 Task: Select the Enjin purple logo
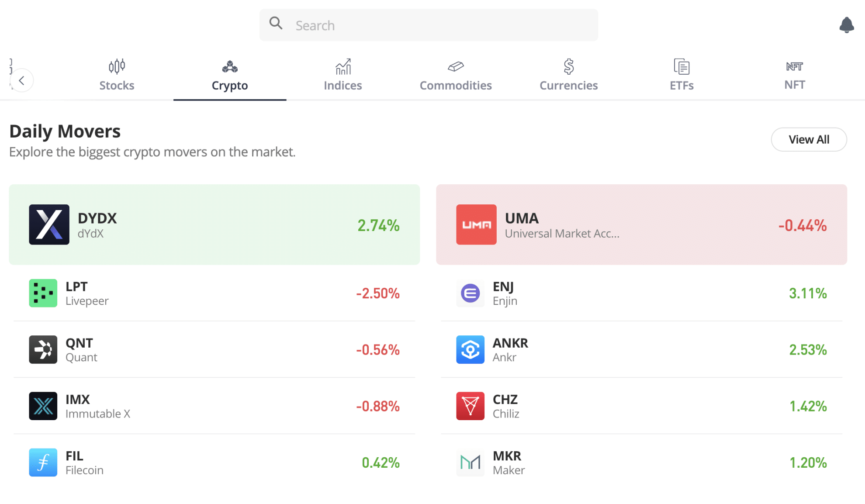tap(470, 293)
